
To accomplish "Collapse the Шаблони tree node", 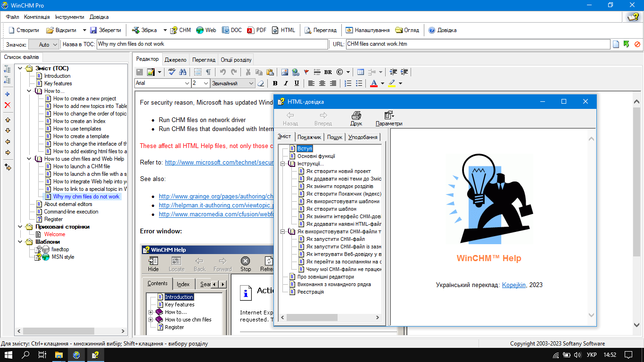I will (x=20, y=242).
